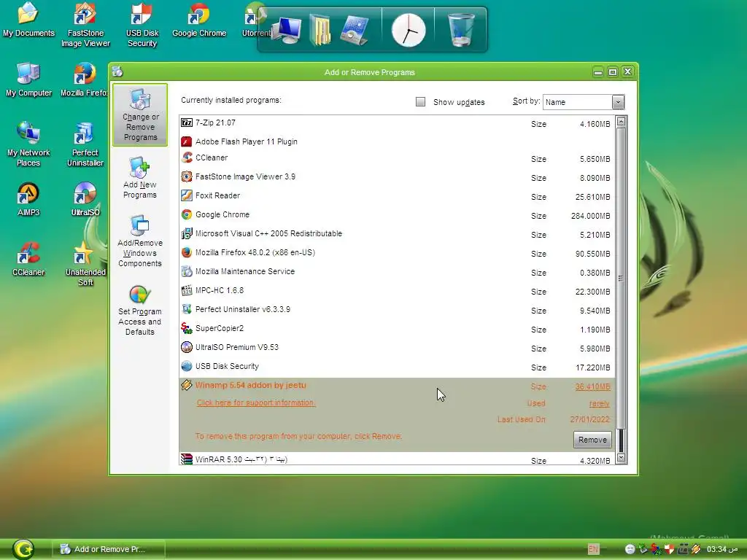Click the SuperCopier2 list icon
Screen dimensions: 747x560
pyautogui.click(x=187, y=328)
